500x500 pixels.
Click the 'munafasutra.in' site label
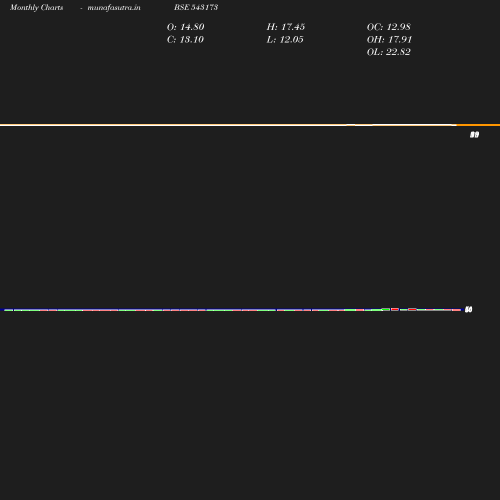[x=114, y=8]
